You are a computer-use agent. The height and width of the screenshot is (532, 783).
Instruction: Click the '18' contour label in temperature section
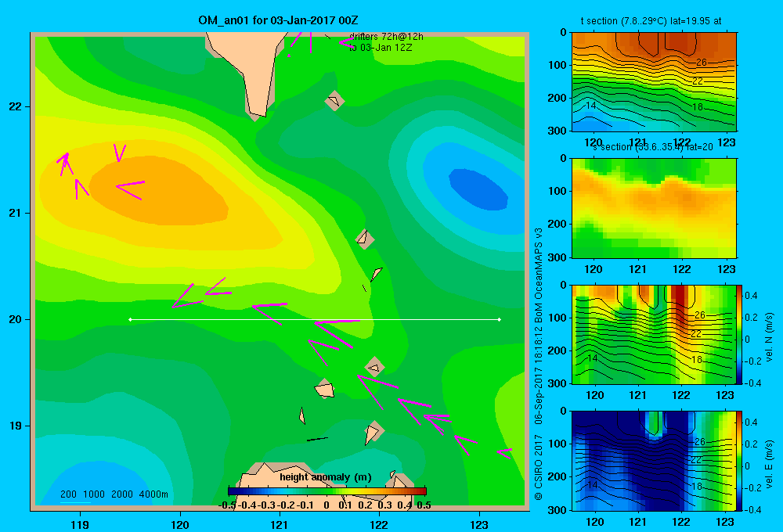tap(698, 107)
